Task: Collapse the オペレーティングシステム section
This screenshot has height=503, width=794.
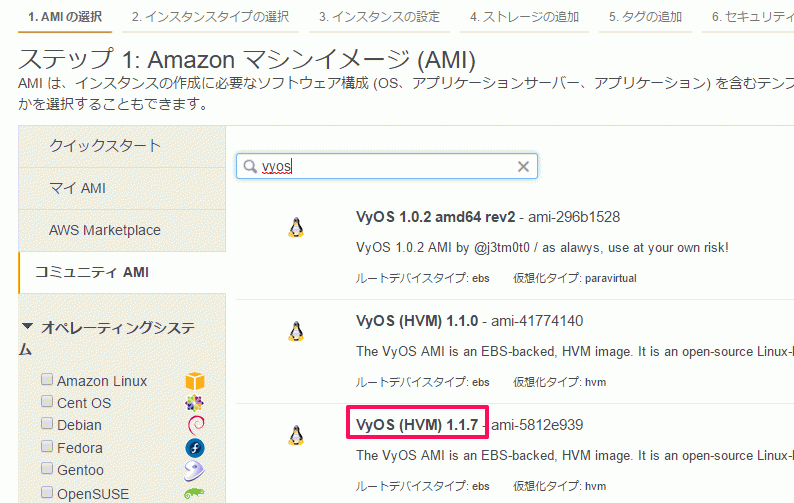Action: pyautogui.click(x=27, y=326)
